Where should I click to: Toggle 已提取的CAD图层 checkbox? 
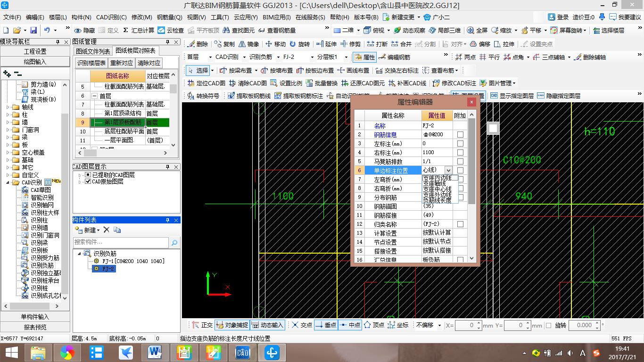[x=88, y=175]
